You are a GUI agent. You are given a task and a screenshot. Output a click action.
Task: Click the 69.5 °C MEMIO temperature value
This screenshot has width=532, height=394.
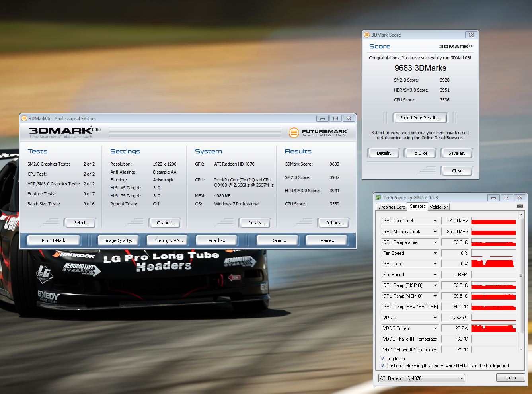tap(461, 296)
